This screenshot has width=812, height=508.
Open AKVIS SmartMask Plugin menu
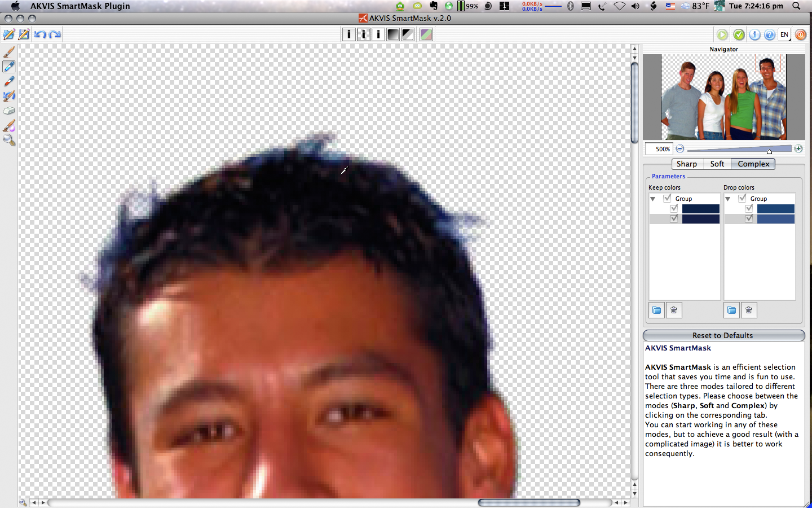80,6
